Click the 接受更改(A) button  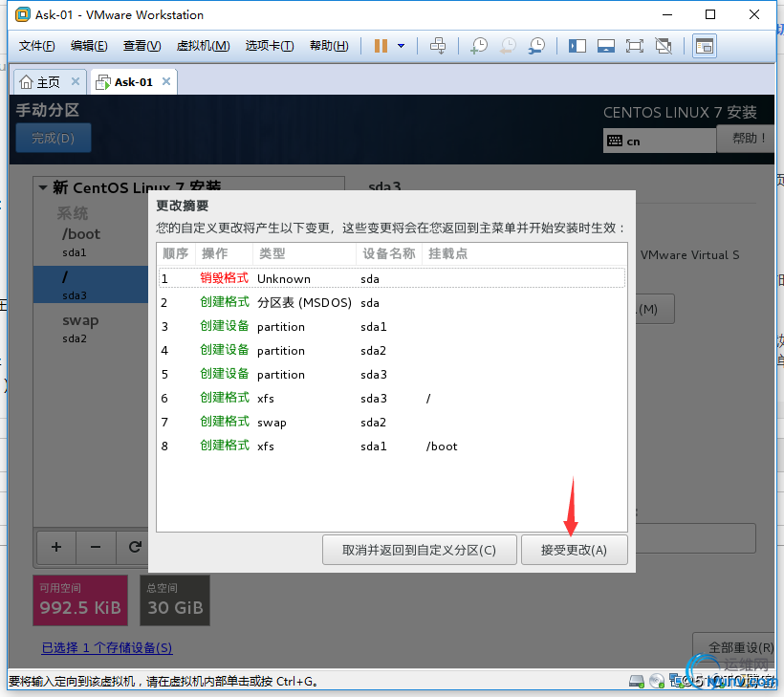pos(574,550)
